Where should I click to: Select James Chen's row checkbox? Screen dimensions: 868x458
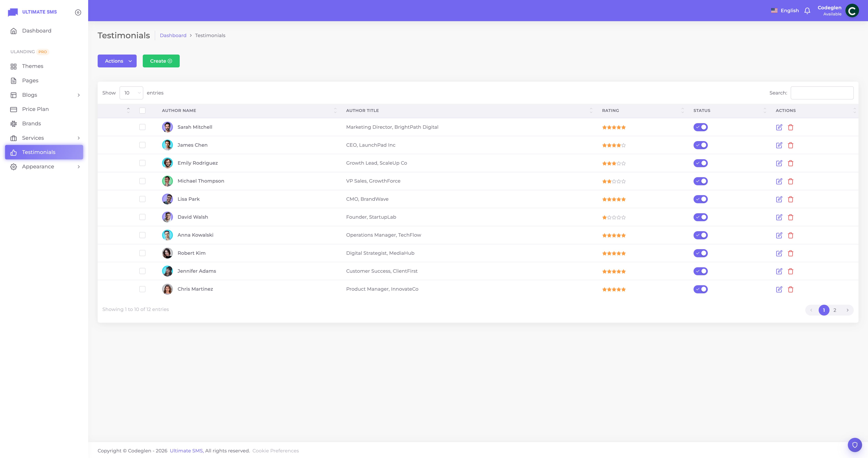[143, 145]
